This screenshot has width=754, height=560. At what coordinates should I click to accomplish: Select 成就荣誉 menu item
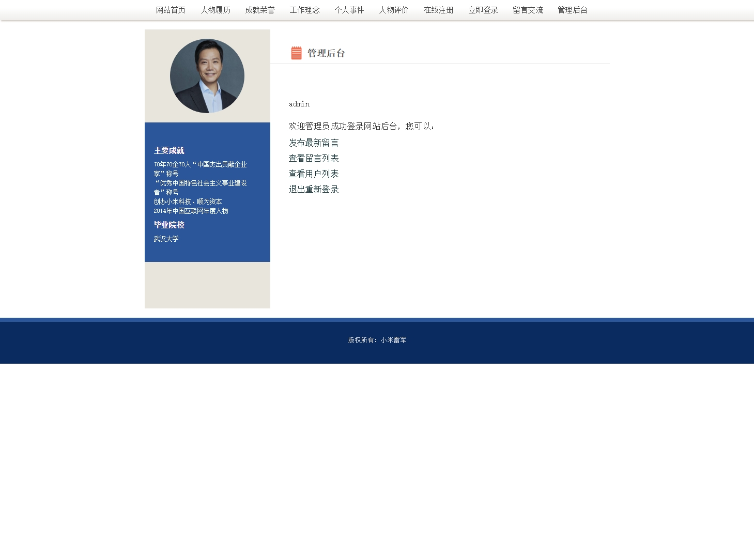tap(260, 10)
